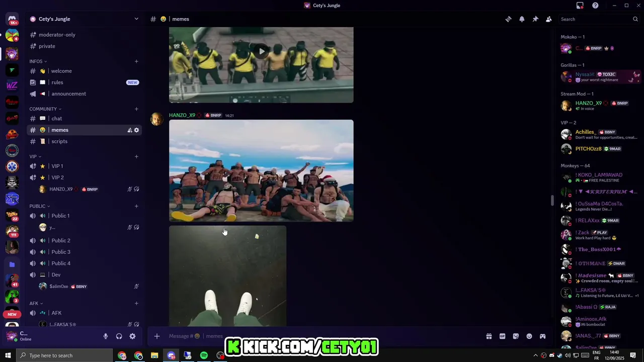The height and width of the screenshot is (362, 644).
Task: Collapse the INFOS category
Action: coord(38,61)
